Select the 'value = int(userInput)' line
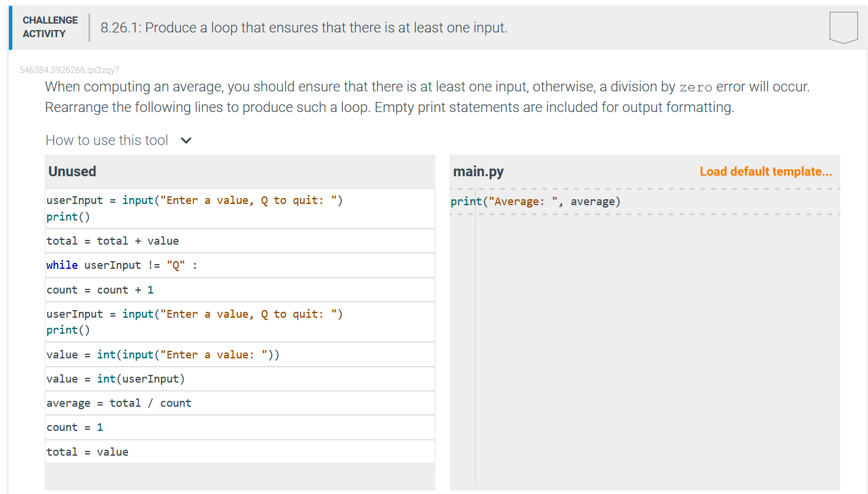This screenshot has width=868, height=494. (x=240, y=378)
